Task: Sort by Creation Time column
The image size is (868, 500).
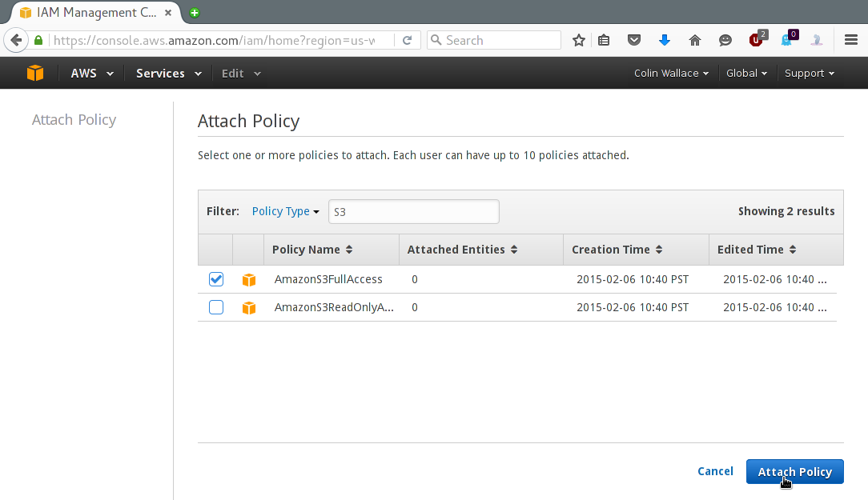Action: pos(617,250)
